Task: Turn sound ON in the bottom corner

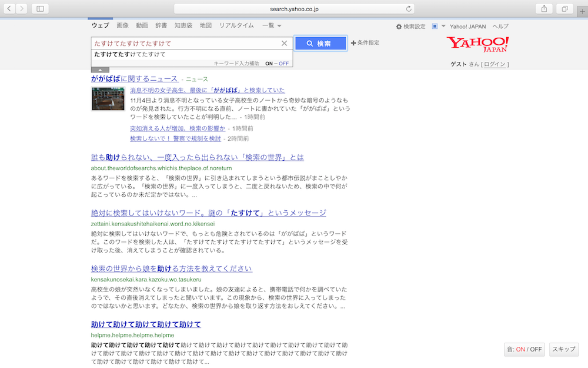Action: pos(520,349)
